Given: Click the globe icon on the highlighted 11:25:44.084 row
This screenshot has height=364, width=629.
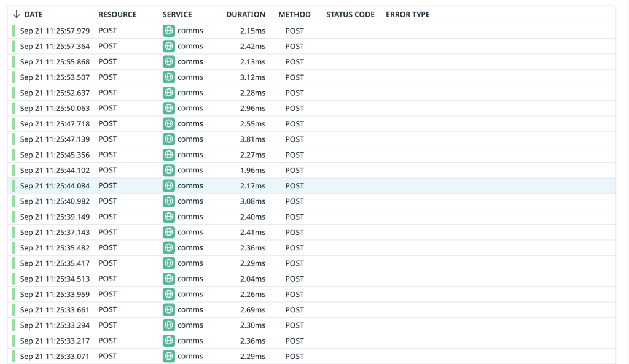Looking at the screenshot, I should tap(168, 185).
